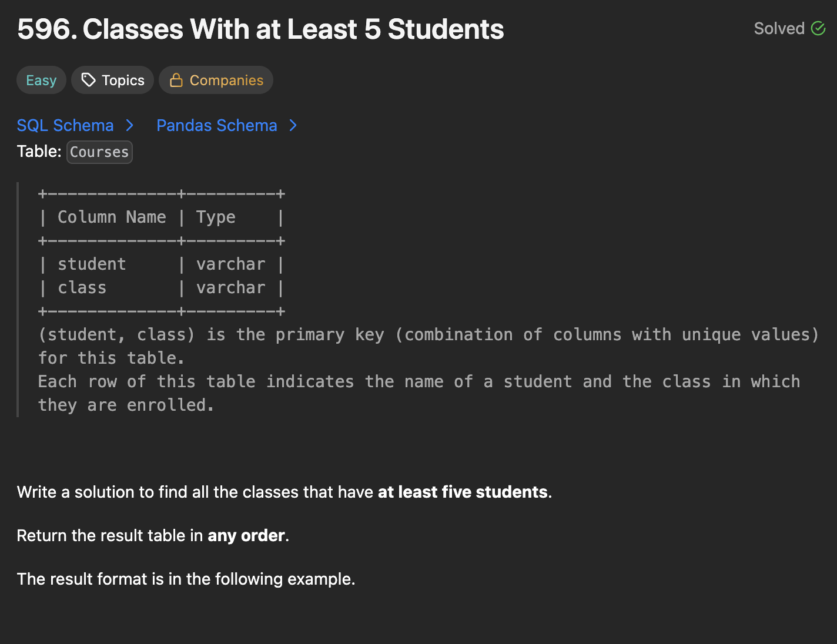Open the Companies label text
Viewport: 837px width, 644px height.
pos(226,80)
